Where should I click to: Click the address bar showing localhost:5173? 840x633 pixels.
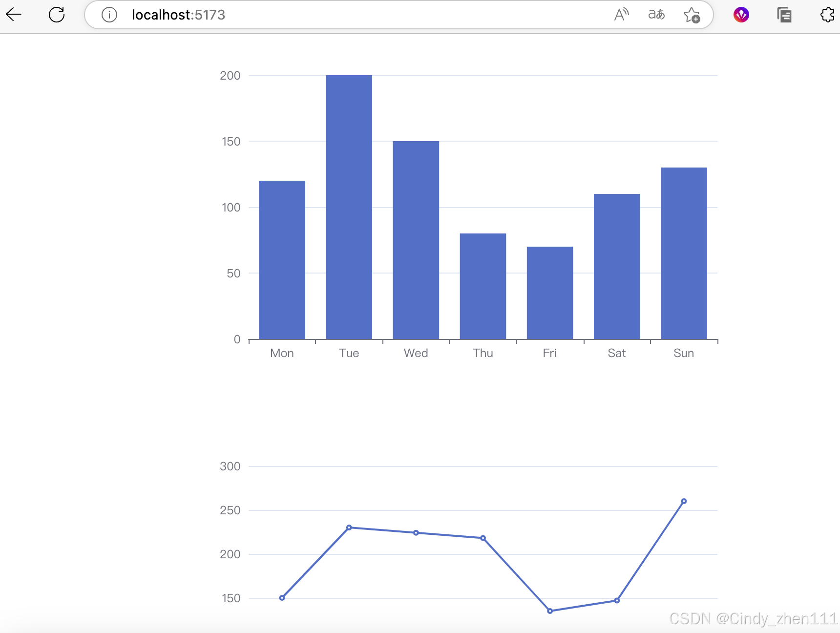tap(178, 15)
